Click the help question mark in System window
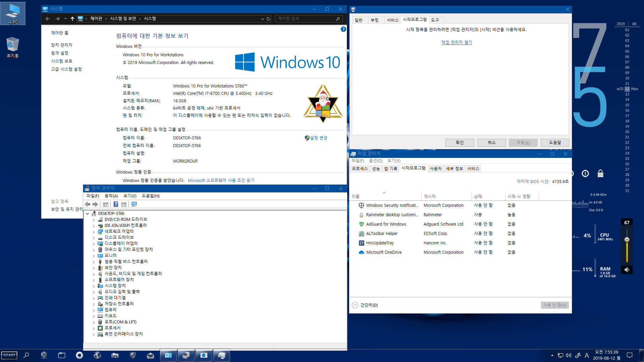 click(343, 29)
